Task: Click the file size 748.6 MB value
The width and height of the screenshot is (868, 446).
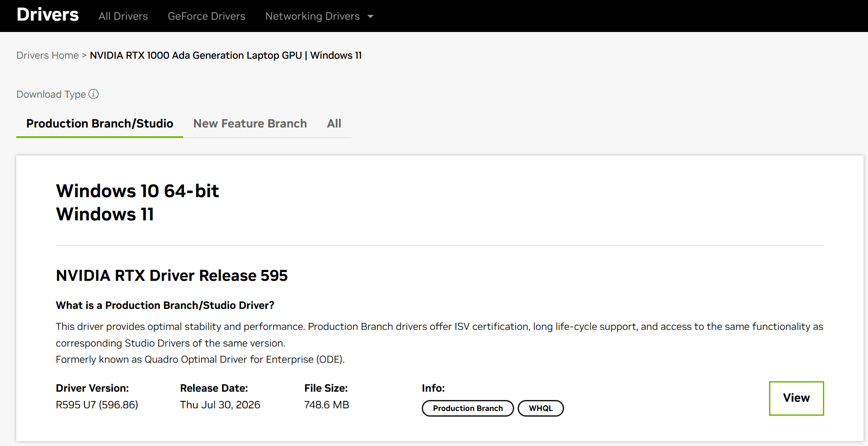Action: [326, 405]
